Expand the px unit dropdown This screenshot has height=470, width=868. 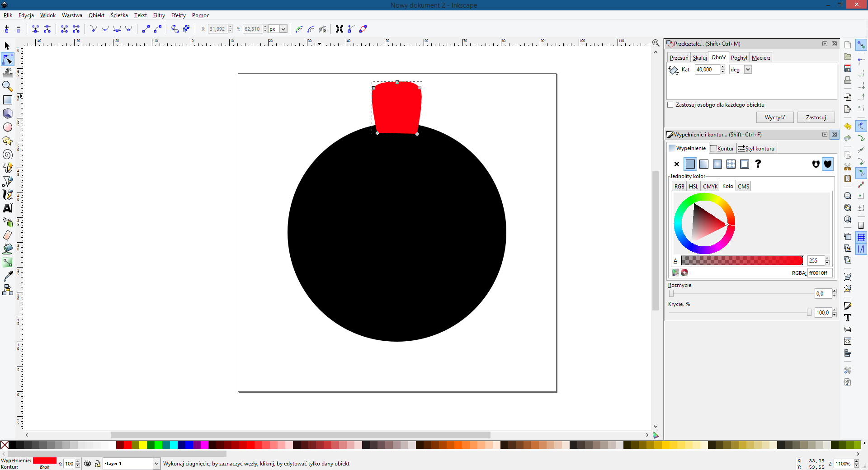coord(283,29)
